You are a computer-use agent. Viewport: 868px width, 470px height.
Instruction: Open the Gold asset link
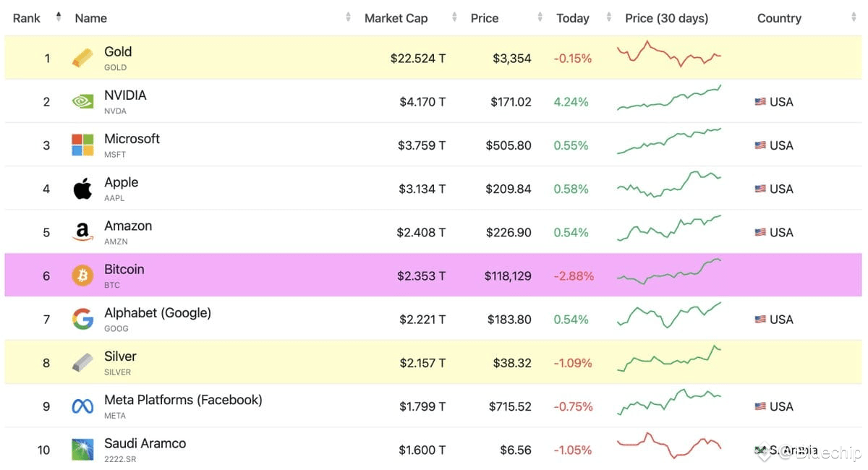pyautogui.click(x=118, y=51)
